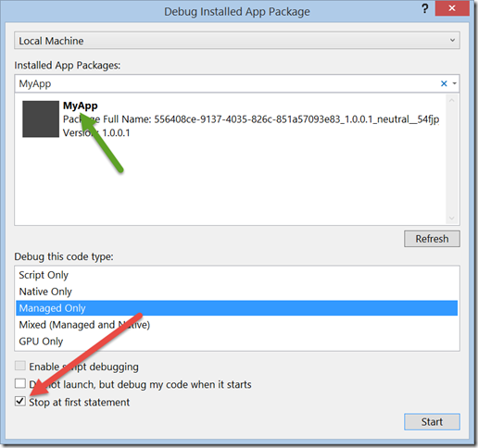The image size is (478, 448).
Task: Expand the search box dropdown arrow
Action: [x=455, y=83]
